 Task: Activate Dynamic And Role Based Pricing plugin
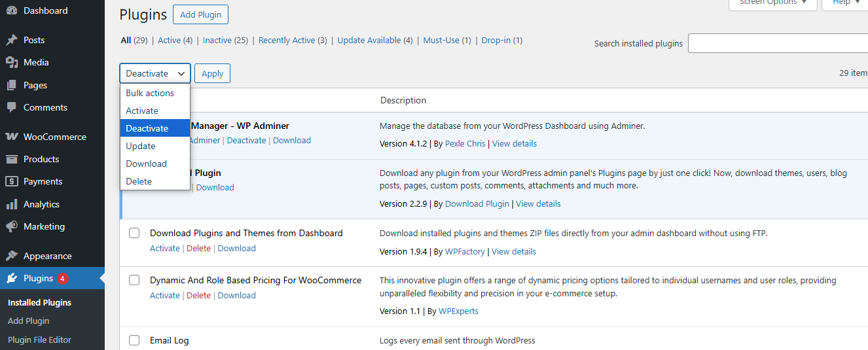point(165,295)
